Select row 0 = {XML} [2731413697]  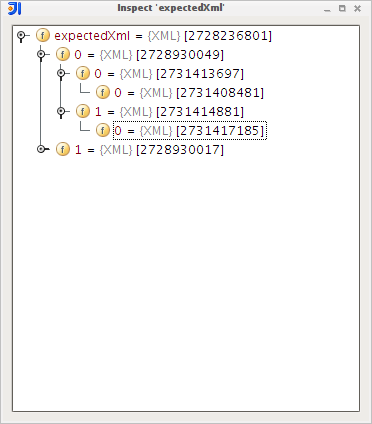point(169,74)
